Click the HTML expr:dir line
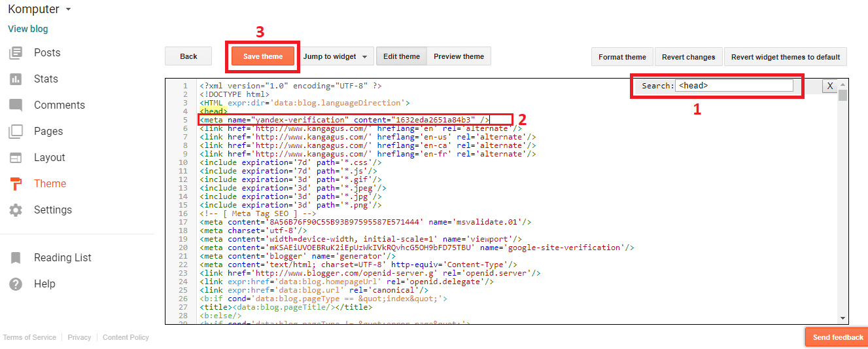The image size is (868, 349). click(x=304, y=103)
